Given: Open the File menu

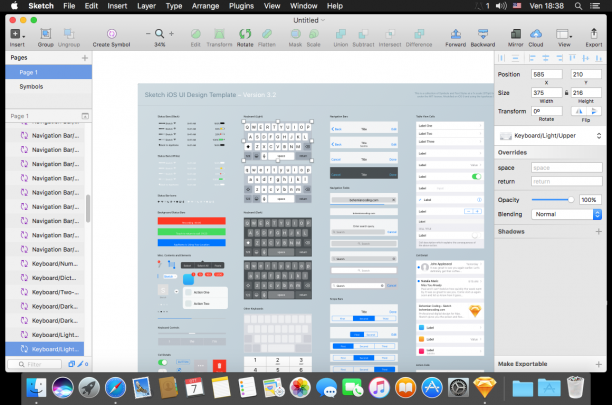Looking at the screenshot, I should point(69,6).
